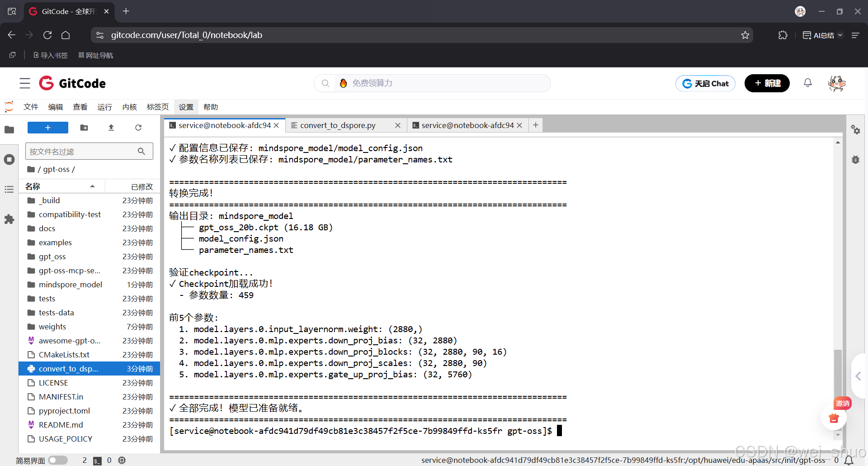Open the debugger bug icon panel
The image size is (868, 466).
tap(856, 160)
